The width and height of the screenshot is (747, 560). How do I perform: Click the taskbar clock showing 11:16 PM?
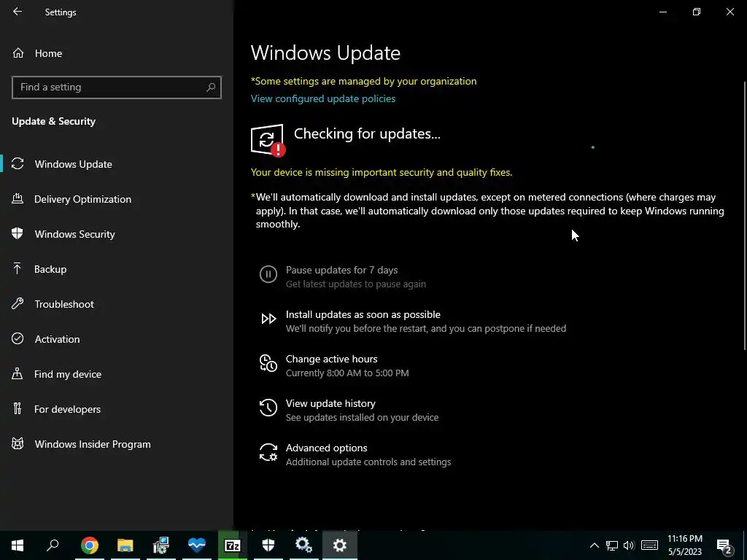point(684,545)
